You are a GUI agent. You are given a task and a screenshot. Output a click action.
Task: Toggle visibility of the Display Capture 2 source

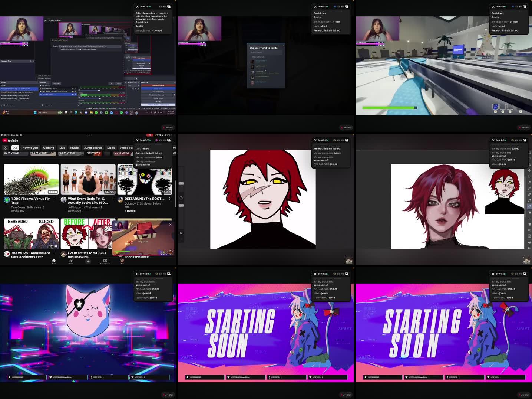[x=73, y=95]
